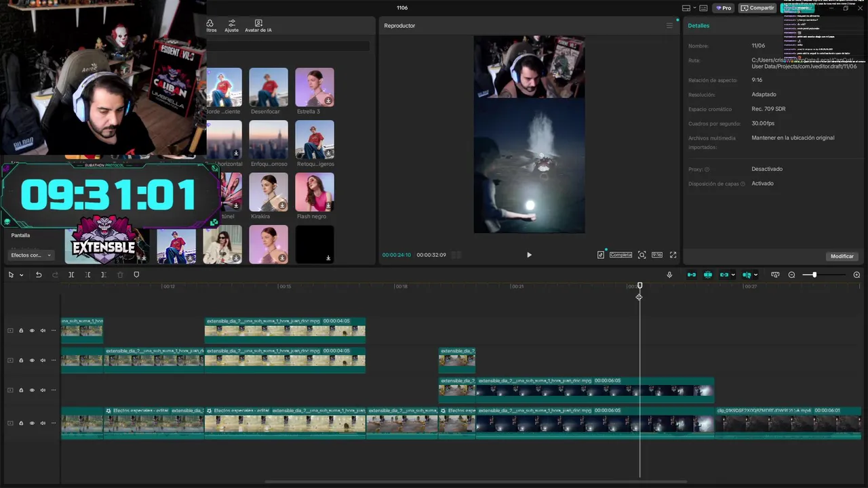Screen dimensions: 868x488
Task: Select the Estrella 3 effect thumbnail
Action: point(315,87)
